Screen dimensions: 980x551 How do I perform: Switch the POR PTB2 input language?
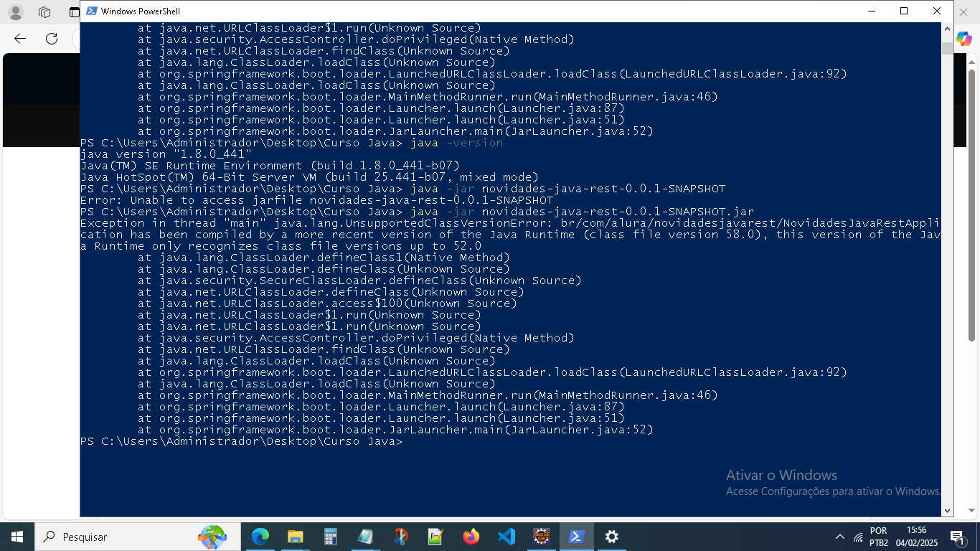[x=878, y=537]
